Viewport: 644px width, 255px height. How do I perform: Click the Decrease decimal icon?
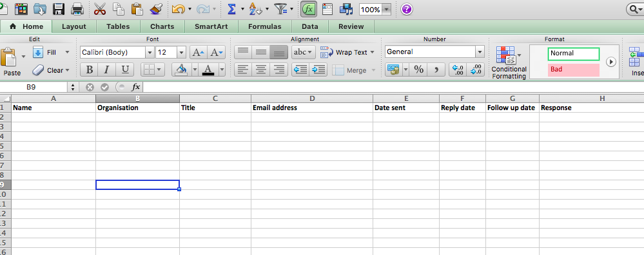[x=476, y=70]
